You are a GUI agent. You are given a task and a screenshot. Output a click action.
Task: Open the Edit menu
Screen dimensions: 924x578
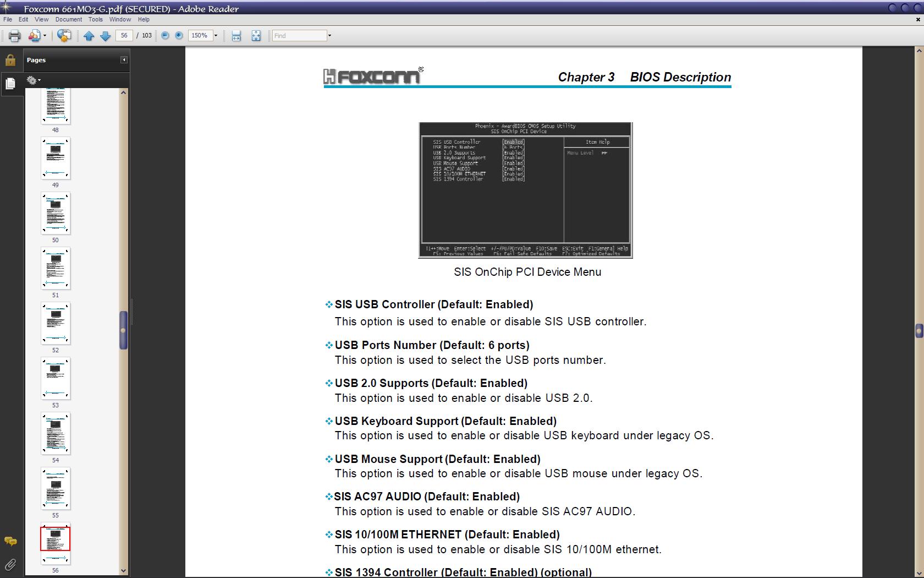tap(23, 19)
